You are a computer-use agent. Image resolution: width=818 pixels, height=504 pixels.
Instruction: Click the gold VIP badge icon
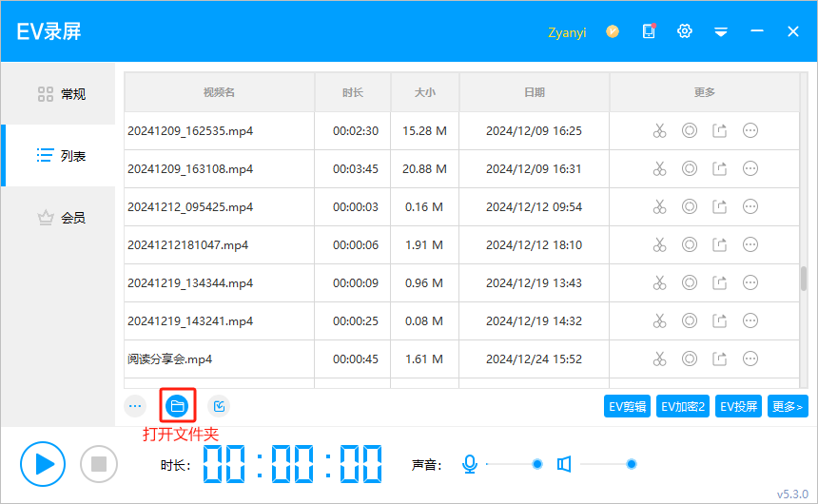click(613, 31)
